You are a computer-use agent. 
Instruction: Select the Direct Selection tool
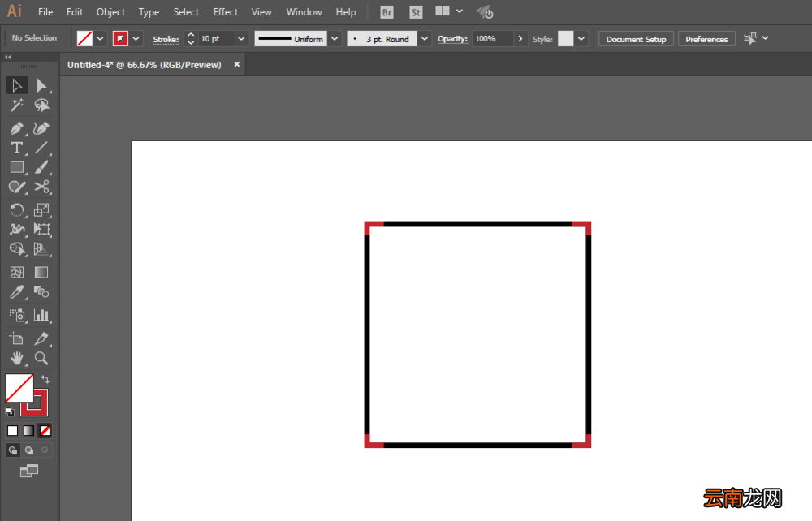tap(41, 85)
